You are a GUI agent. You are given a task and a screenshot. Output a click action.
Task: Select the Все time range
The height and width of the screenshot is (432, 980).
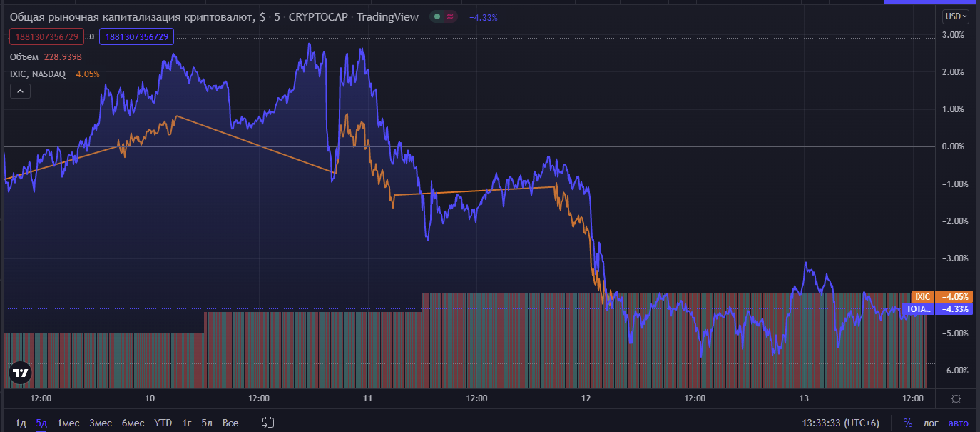coord(230,423)
